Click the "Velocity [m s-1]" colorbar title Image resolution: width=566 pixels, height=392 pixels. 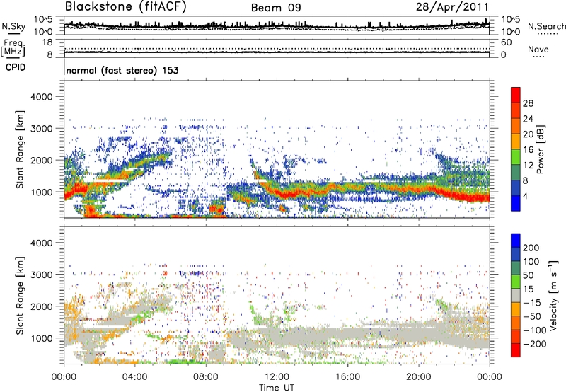point(553,295)
